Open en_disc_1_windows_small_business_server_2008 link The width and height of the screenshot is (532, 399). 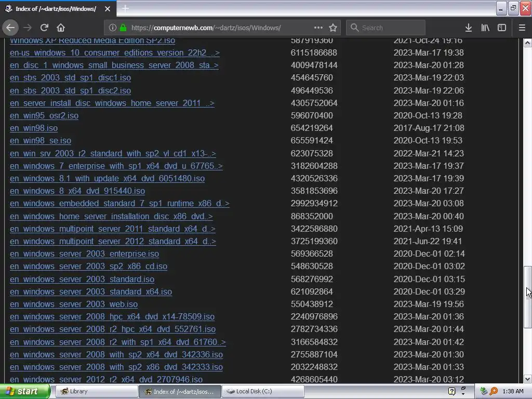114,65
